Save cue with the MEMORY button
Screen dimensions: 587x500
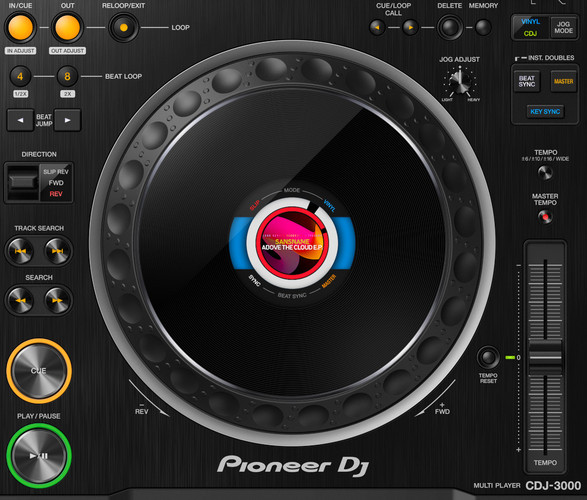point(483,27)
